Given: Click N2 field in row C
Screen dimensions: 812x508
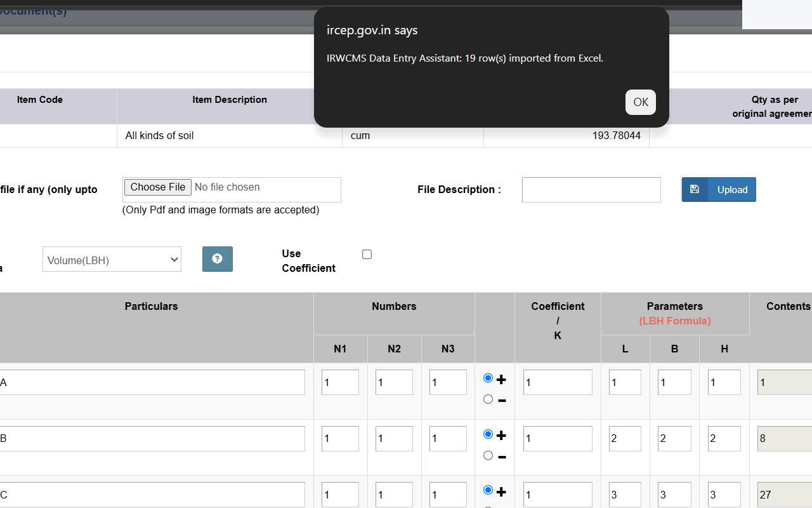Looking at the screenshot, I should pos(394,495).
